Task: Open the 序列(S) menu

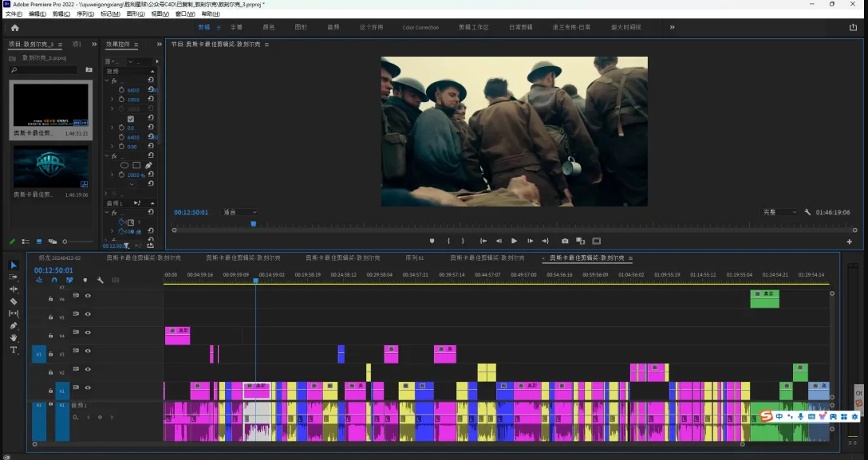Action: pos(85,14)
